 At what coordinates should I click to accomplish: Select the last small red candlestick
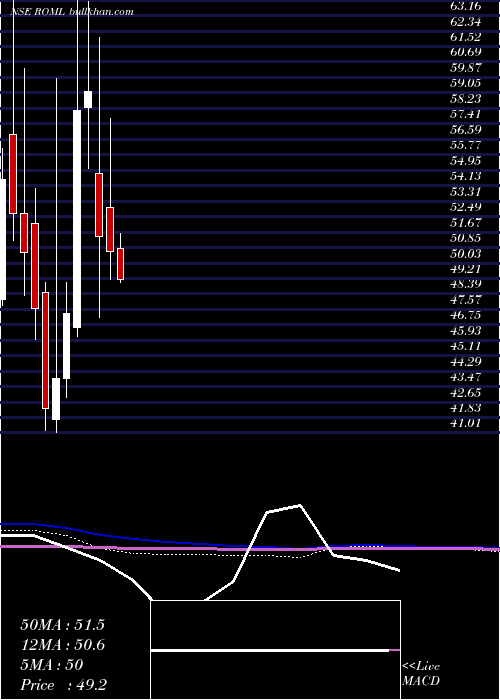[121, 264]
